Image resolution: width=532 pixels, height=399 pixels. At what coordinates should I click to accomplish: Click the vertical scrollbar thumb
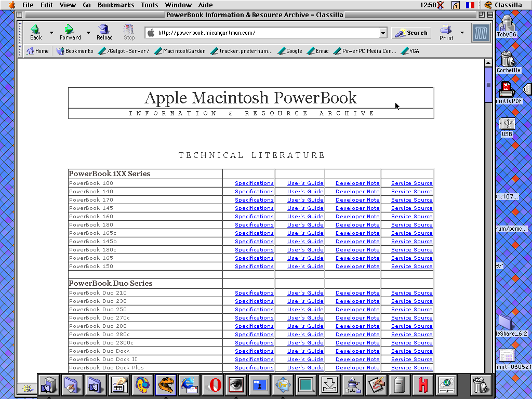click(488, 85)
